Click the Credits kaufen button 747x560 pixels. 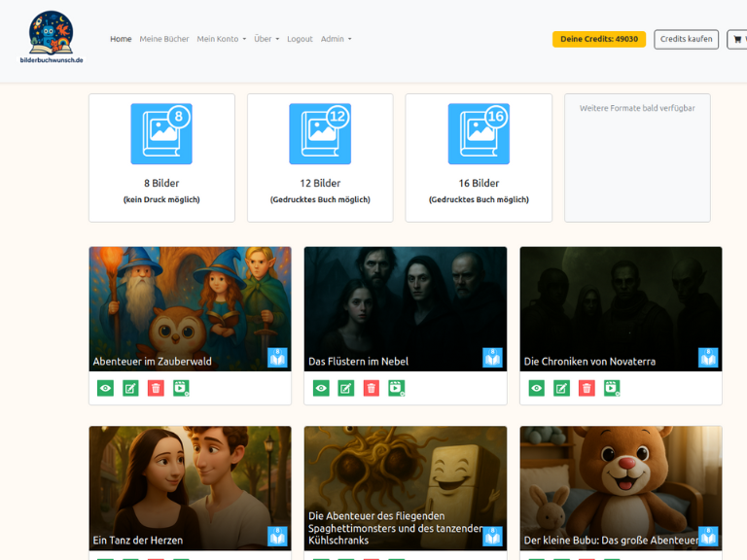pyautogui.click(x=686, y=39)
